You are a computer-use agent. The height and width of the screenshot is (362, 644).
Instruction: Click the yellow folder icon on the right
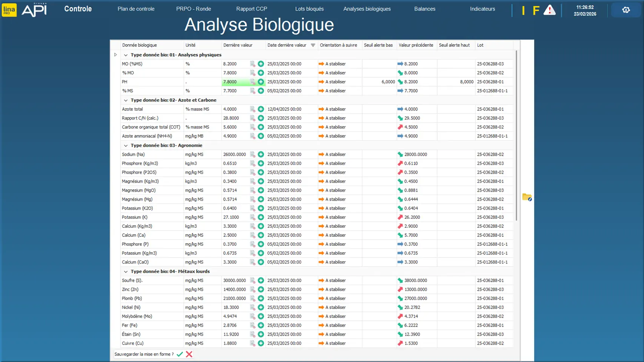(527, 197)
